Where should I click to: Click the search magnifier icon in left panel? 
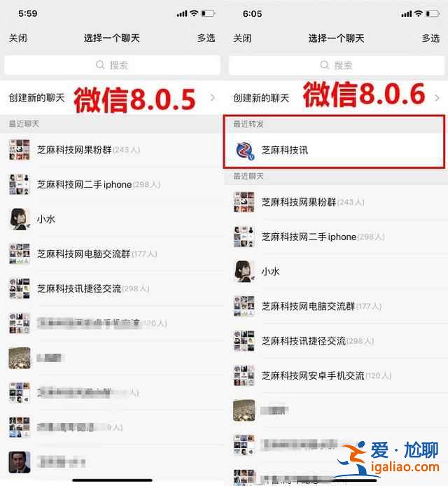tap(100, 65)
